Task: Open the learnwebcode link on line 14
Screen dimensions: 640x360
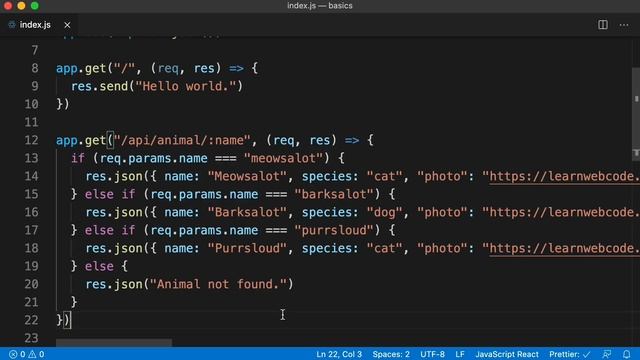Action: 564,176
